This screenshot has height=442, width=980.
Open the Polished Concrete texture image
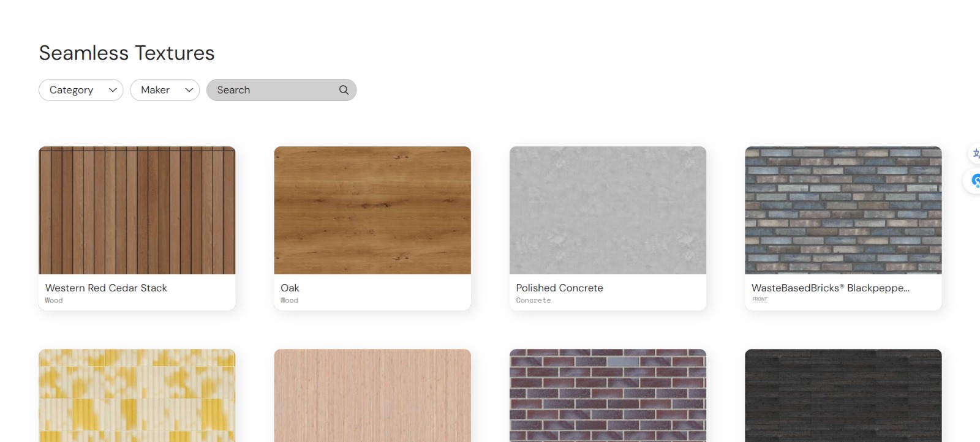pyautogui.click(x=608, y=210)
